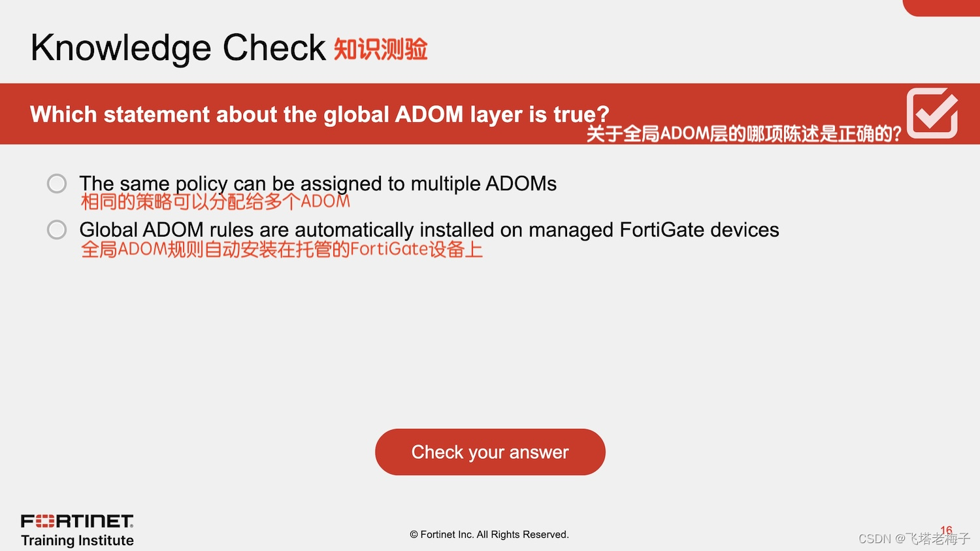
Task: Click the @飞塔老梅子 author handle
Action: [932, 539]
